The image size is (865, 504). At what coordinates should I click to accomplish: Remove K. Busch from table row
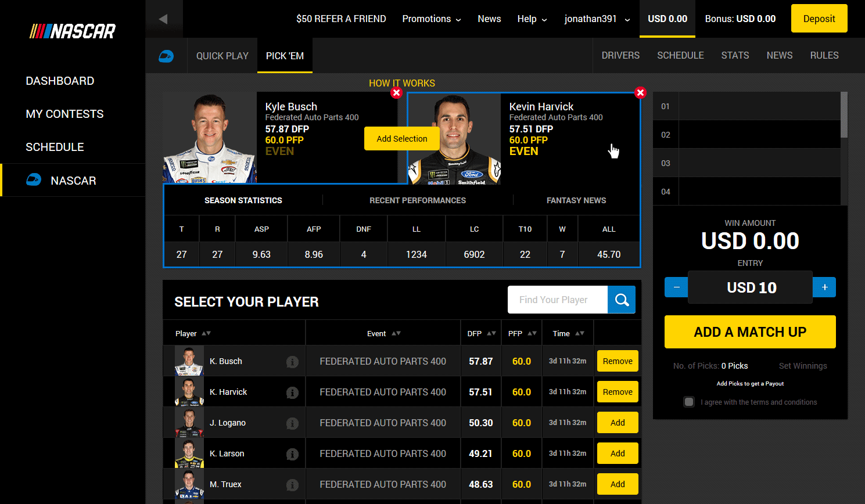[618, 361]
